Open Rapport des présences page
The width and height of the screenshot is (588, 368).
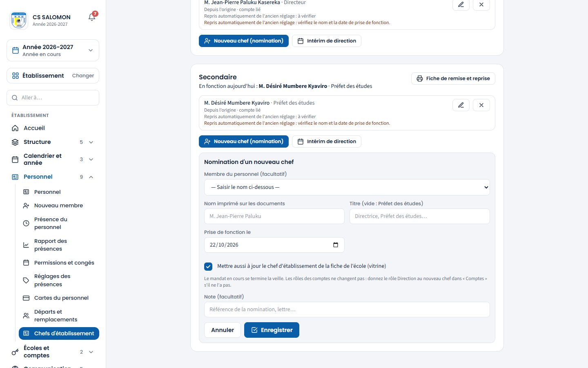59,245
